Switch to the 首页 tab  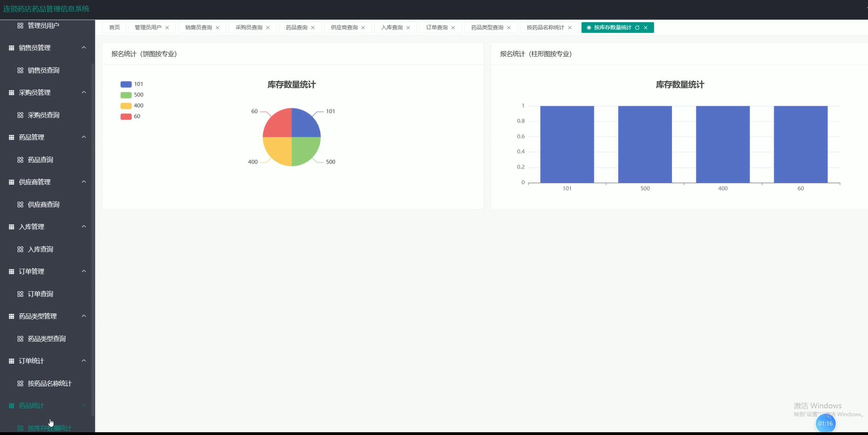pyautogui.click(x=114, y=28)
